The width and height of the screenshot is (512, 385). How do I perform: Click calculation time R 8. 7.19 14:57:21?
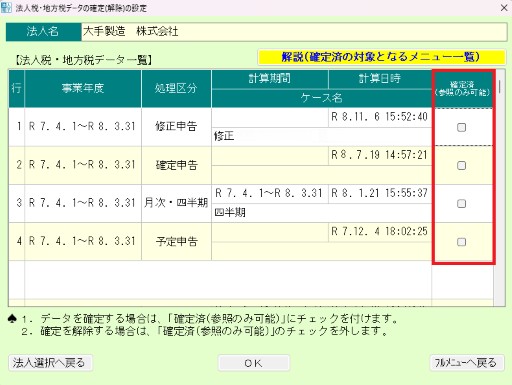(380, 155)
